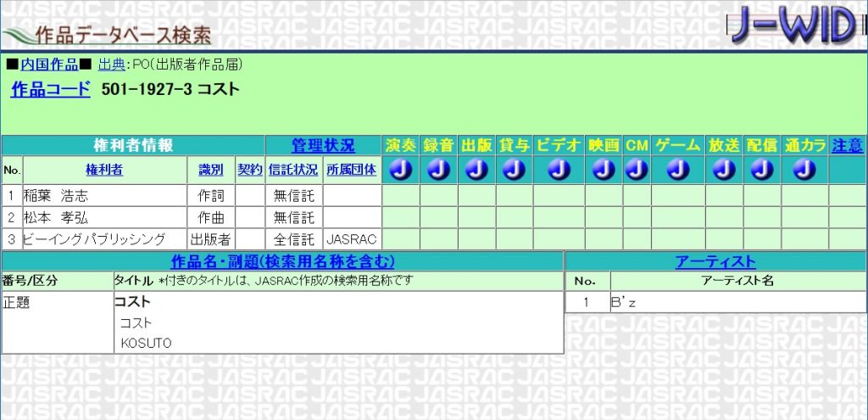The width and height of the screenshot is (868, 420).
Task: Click 無信託 in 松本 孝弘 row
Action: 293,217
